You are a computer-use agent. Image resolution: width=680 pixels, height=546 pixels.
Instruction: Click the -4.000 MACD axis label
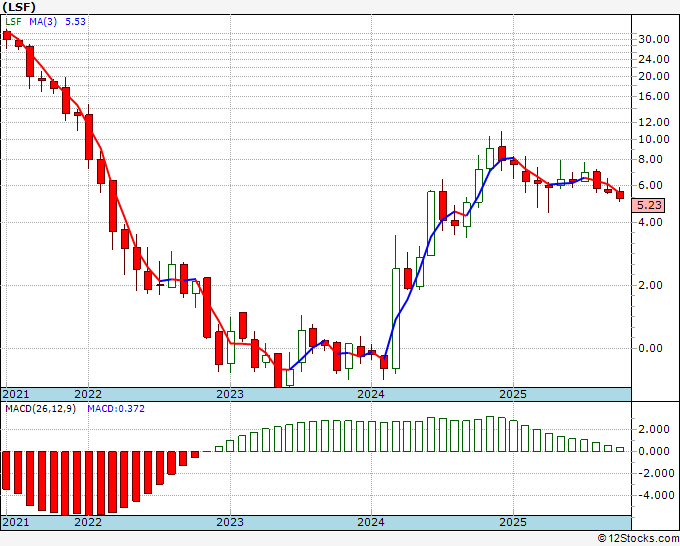654,495
